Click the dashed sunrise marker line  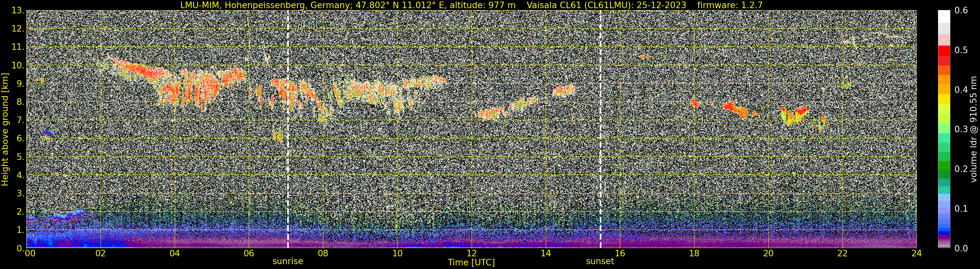pyautogui.click(x=288, y=129)
